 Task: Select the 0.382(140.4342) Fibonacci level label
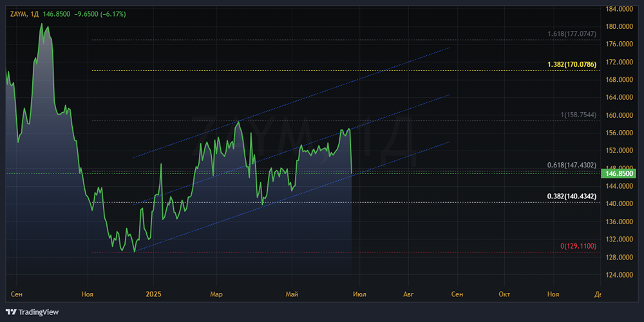[x=572, y=196]
